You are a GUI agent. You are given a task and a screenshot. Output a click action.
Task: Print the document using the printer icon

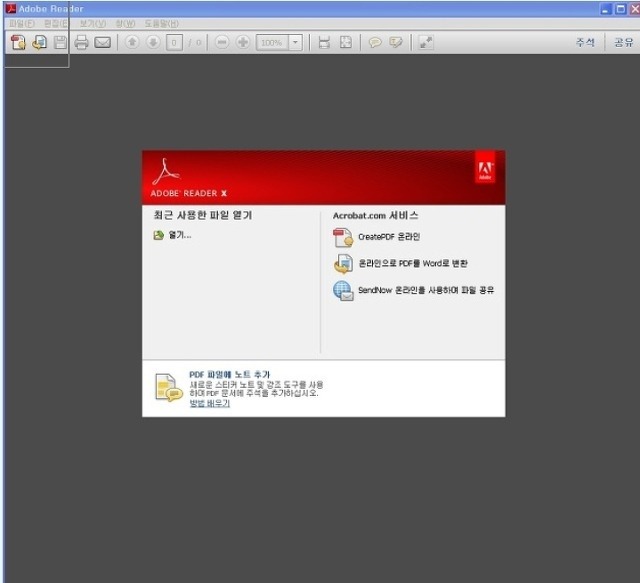point(82,42)
